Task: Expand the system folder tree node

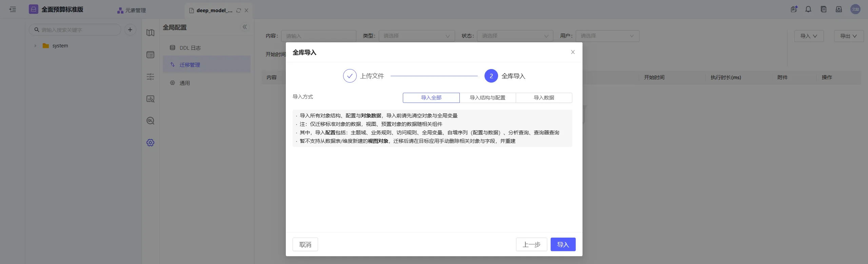Action: pyautogui.click(x=35, y=46)
